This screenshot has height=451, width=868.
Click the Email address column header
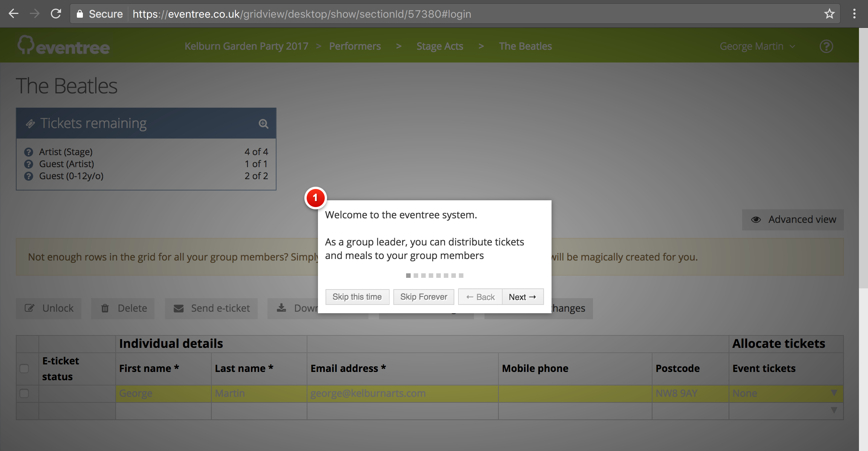coord(403,369)
